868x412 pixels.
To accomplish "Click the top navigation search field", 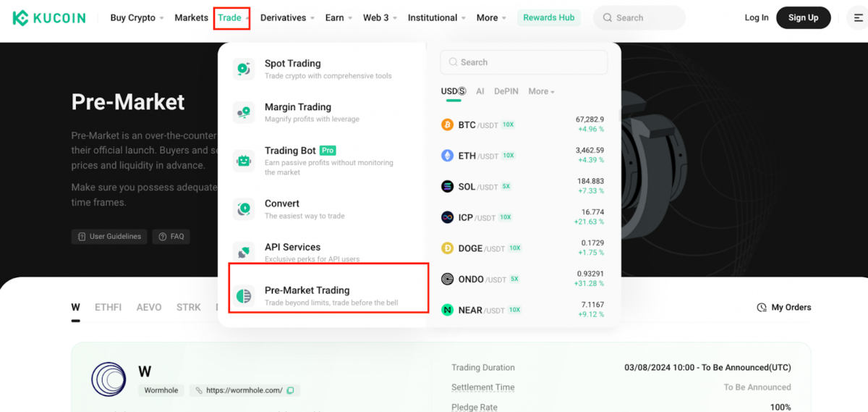I will pos(639,17).
